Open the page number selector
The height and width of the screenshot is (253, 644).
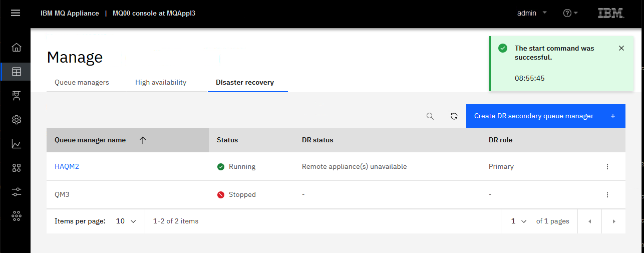coord(519,221)
